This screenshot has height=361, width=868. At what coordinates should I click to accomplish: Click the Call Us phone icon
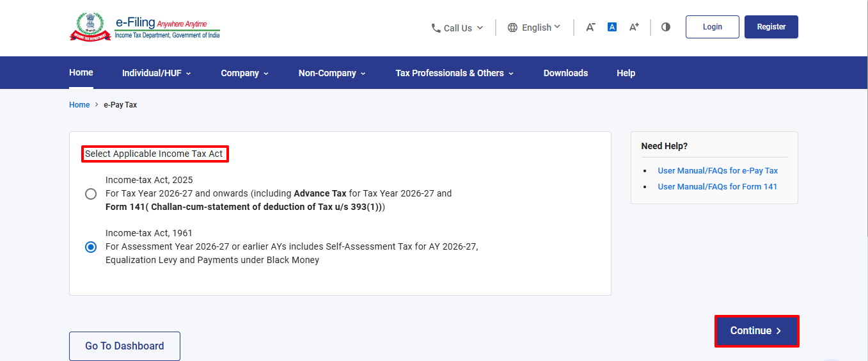point(436,28)
